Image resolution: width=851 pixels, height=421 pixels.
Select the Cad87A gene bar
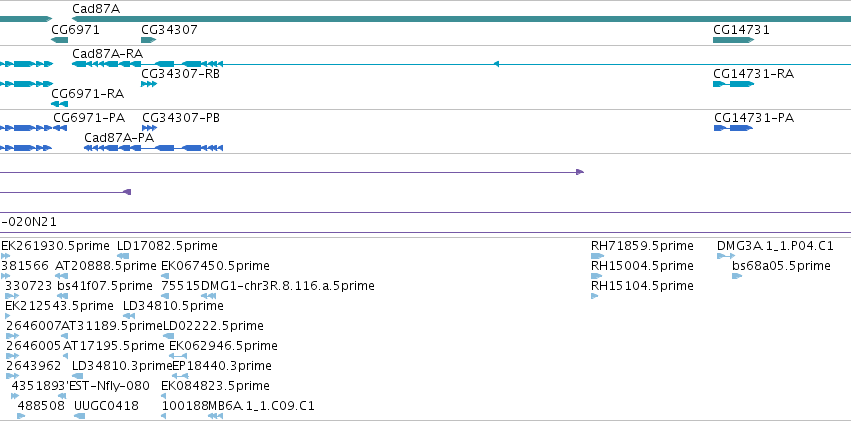tap(461, 19)
